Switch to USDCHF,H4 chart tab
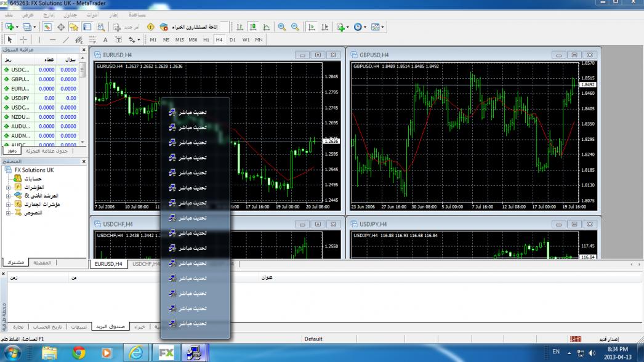The width and height of the screenshot is (644, 362). (x=145, y=264)
